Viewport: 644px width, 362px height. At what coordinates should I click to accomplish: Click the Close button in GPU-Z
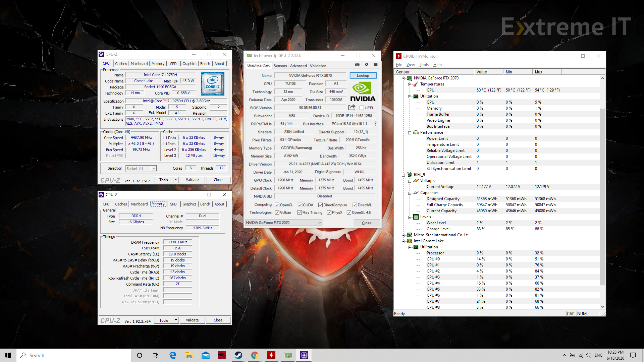367,223
